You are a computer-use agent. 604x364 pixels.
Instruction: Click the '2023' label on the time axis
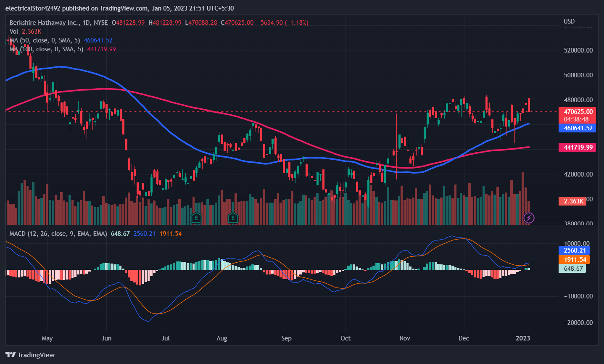point(523,338)
